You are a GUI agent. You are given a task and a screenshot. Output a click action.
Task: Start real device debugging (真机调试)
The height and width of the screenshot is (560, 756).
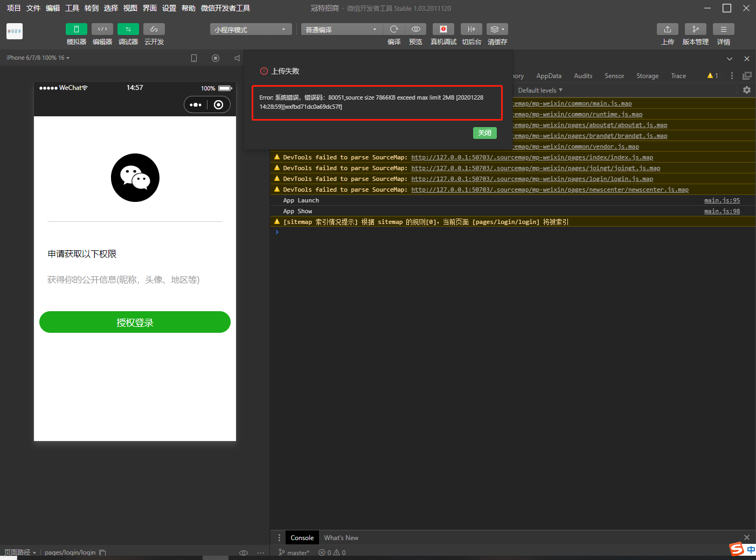pos(443,29)
